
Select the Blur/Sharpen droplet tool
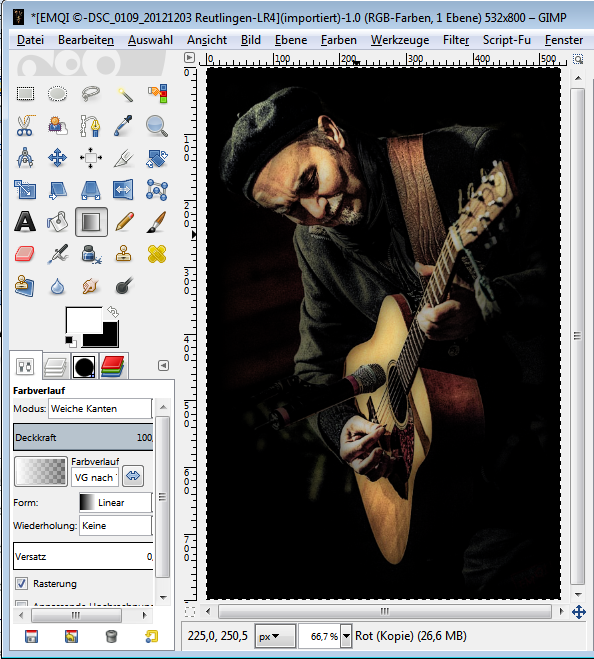pos(58,287)
